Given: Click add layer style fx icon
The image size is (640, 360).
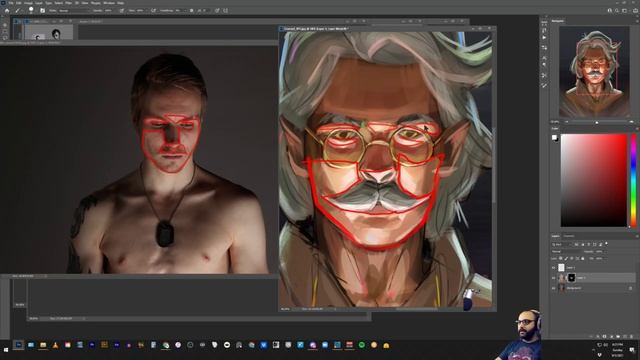Looking at the screenshot, I should tap(598, 337).
